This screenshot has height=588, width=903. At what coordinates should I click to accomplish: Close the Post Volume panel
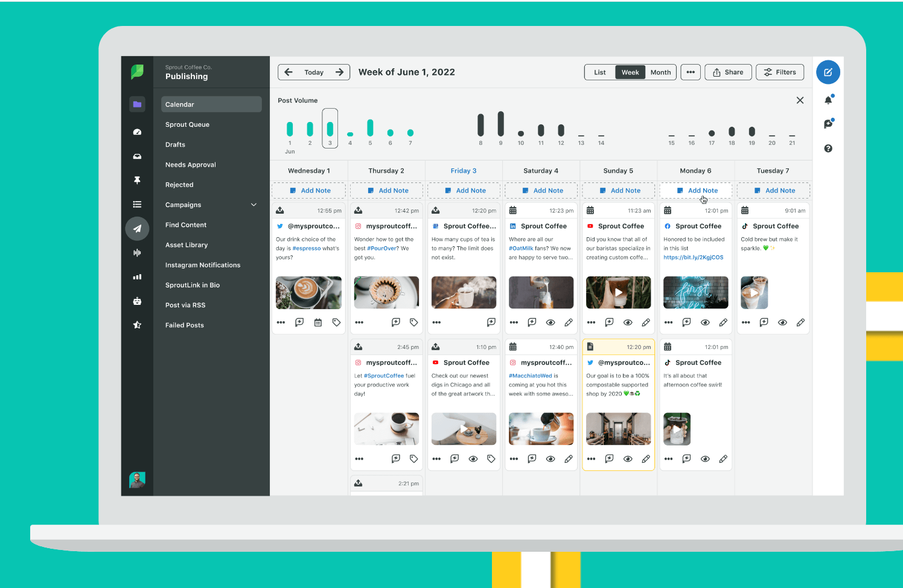pyautogui.click(x=800, y=100)
